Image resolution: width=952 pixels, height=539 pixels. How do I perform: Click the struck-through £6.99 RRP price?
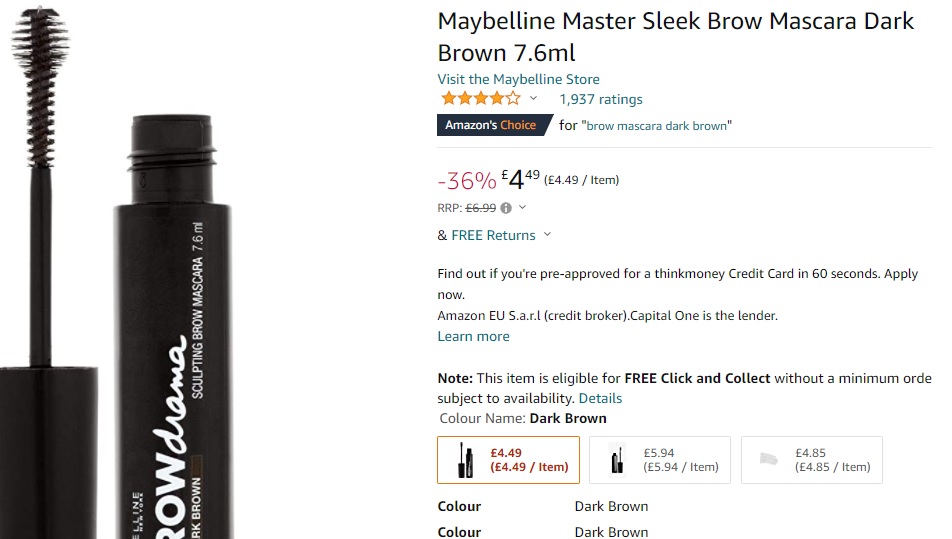point(481,208)
